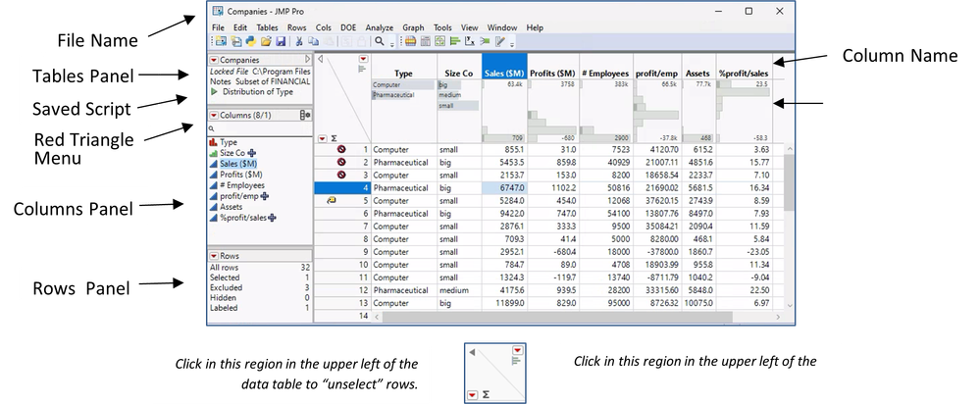Click the Copy toolbar icon
Image resolution: width=980 pixels, height=404 pixels.
pyautogui.click(x=313, y=42)
